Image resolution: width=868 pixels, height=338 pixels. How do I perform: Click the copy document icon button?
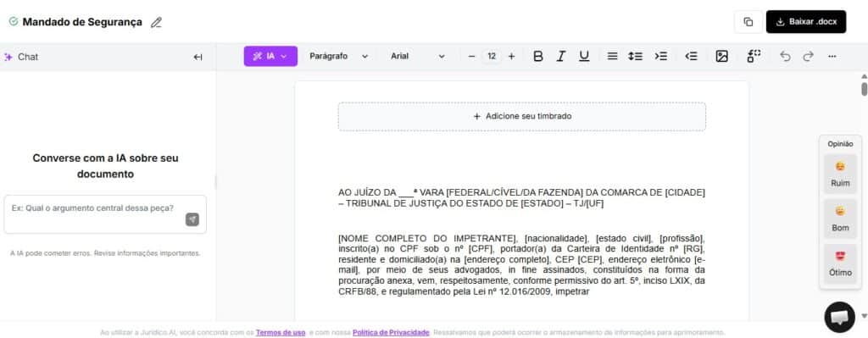748,22
